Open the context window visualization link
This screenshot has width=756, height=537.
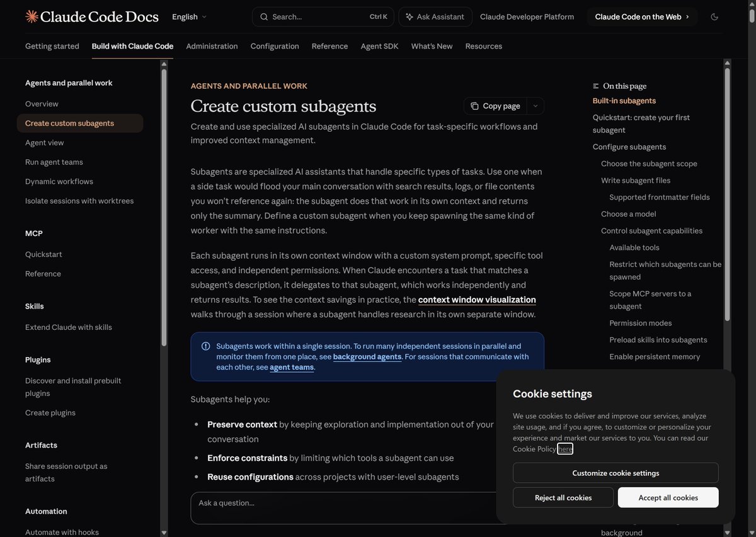point(477,300)
